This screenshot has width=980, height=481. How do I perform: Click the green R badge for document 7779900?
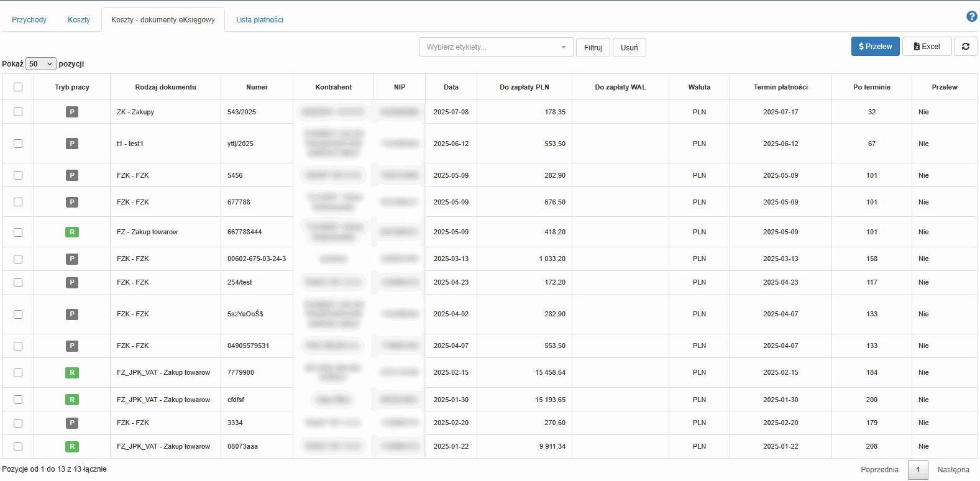click(72, 373)
